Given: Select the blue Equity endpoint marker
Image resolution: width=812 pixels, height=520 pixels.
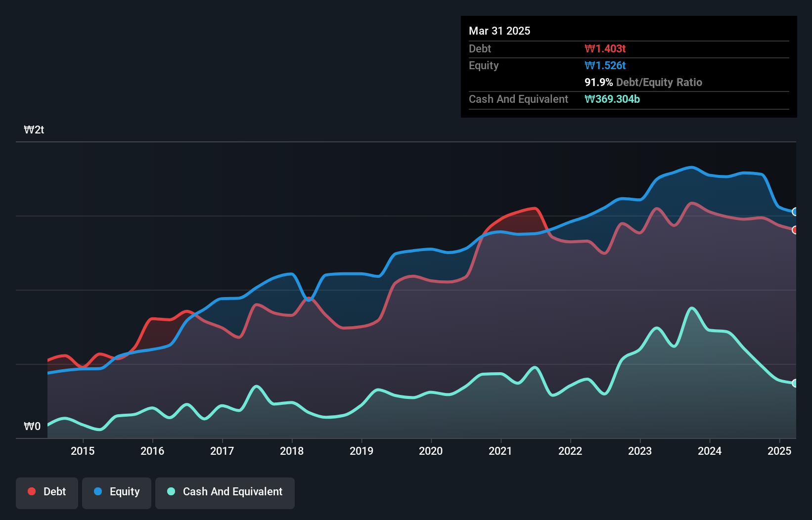Looking at the screenshot, I should pos(795,212).
